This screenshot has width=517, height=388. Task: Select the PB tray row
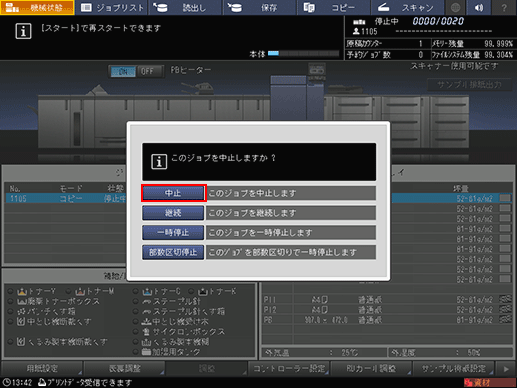click(387, 320)
